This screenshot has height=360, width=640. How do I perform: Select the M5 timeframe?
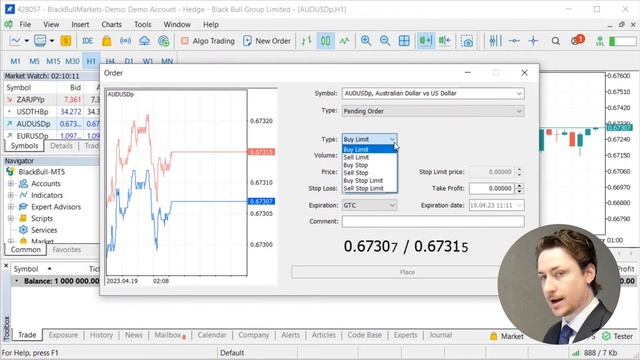34,61
